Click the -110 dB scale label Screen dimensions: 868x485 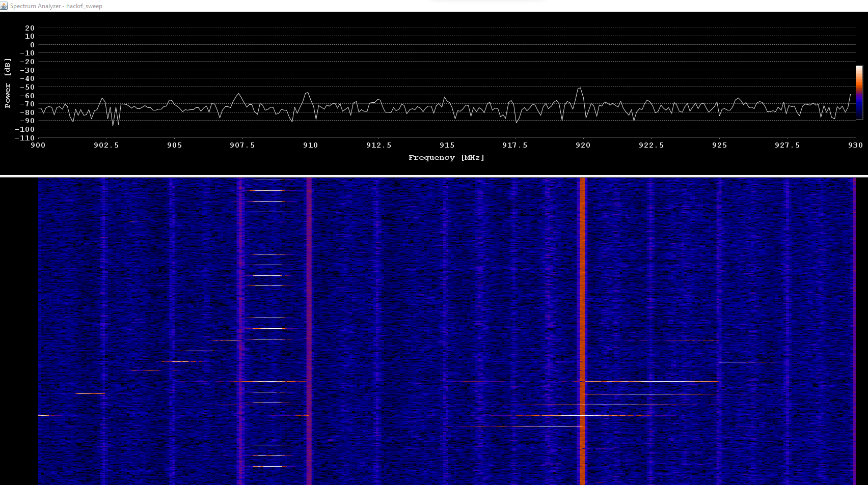click(24, 138)
